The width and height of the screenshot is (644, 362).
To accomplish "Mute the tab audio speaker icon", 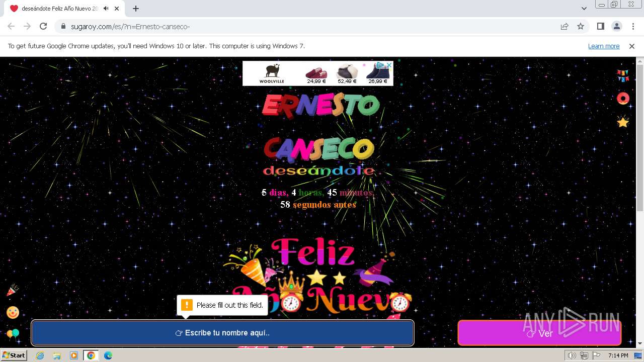I will (x=106, y=9).
